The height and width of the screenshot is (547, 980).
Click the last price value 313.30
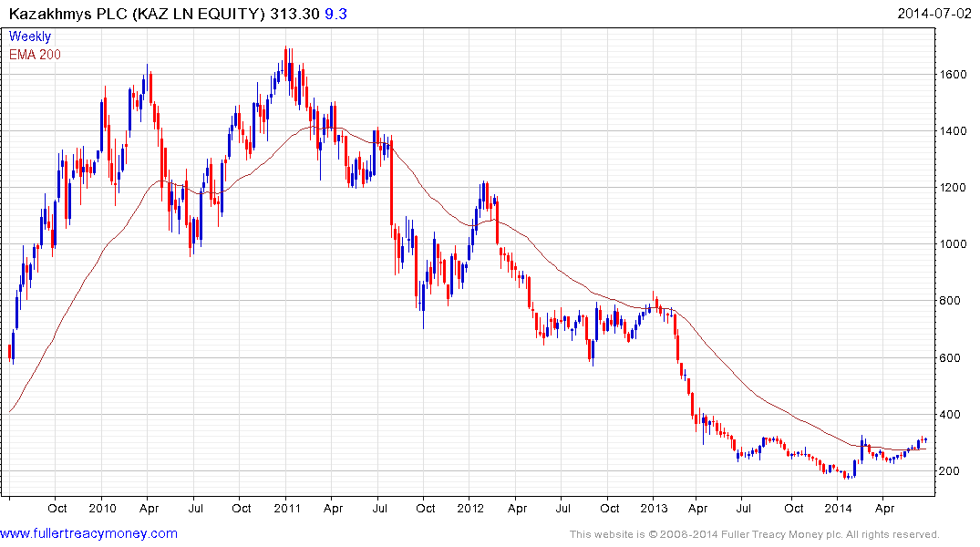pos(294,14)
